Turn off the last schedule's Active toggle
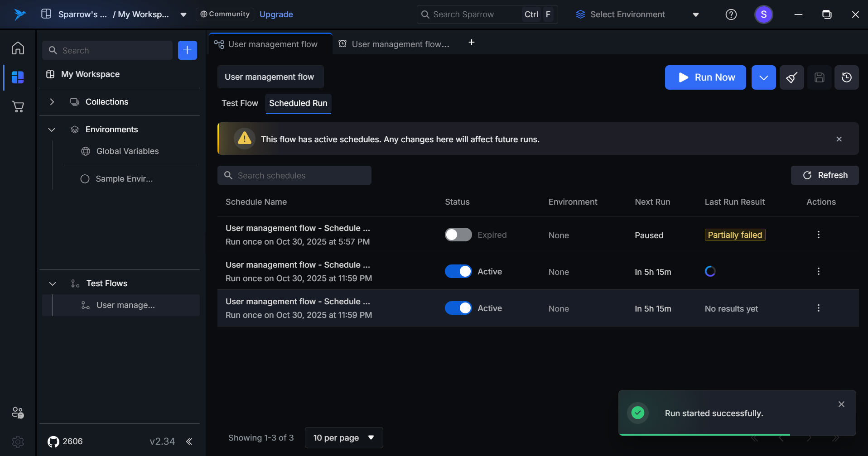 coord(458,308)
